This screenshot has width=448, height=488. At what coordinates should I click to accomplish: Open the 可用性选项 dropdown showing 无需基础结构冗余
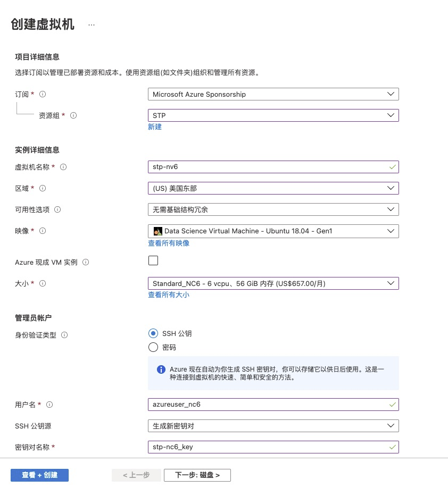coord(273,209)
